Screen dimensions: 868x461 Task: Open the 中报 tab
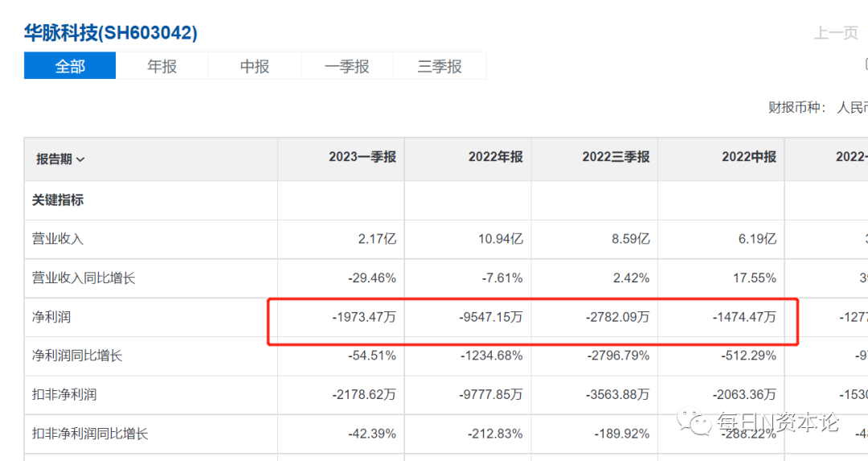254,66
